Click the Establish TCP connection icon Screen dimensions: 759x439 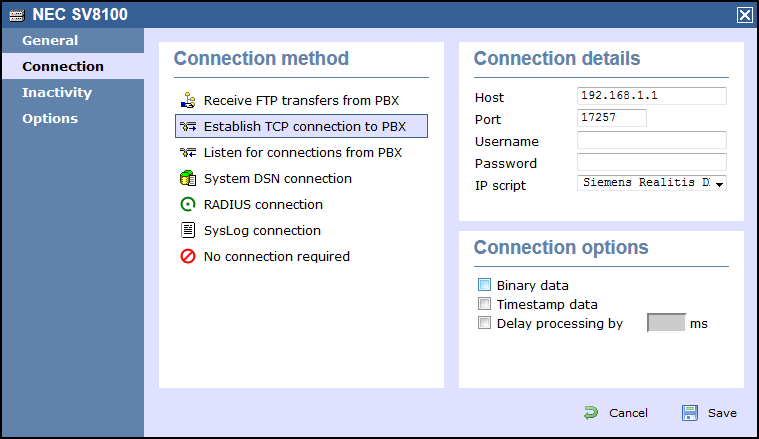click(x=187, y=127)
